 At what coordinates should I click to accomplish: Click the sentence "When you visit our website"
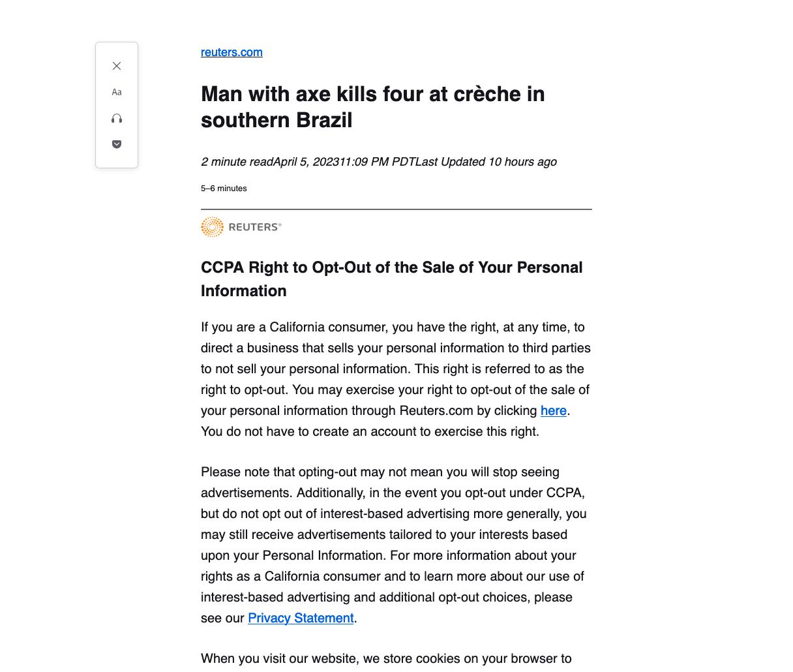click(385, 658)
